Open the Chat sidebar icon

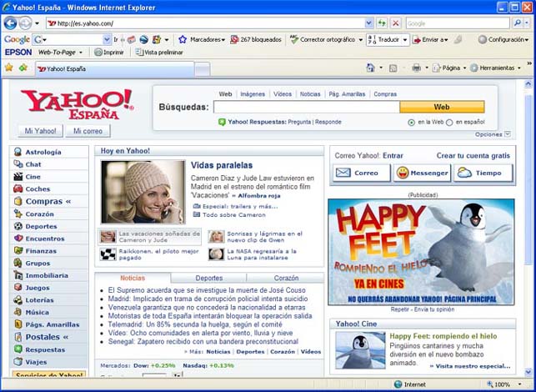click(18, 164)
